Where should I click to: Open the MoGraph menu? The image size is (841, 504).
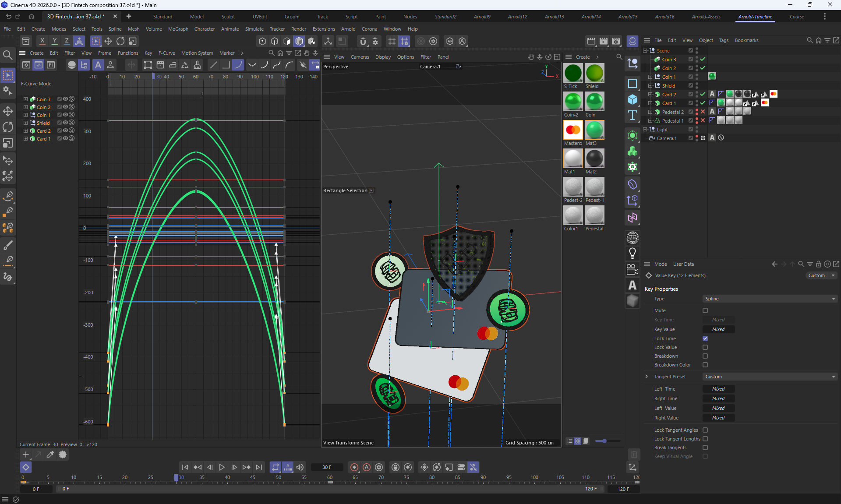[x=178, y=29]
